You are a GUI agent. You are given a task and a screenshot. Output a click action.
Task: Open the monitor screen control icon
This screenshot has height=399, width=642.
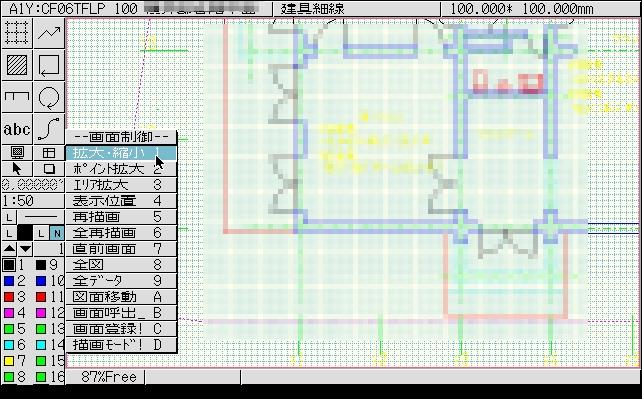(x=17, y=153)
